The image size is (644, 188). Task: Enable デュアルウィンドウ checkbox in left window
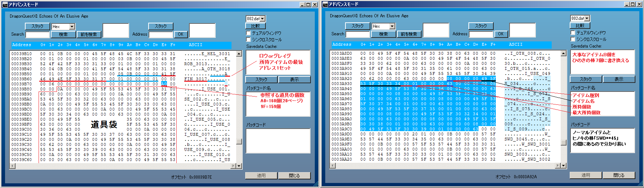(248, 33)
